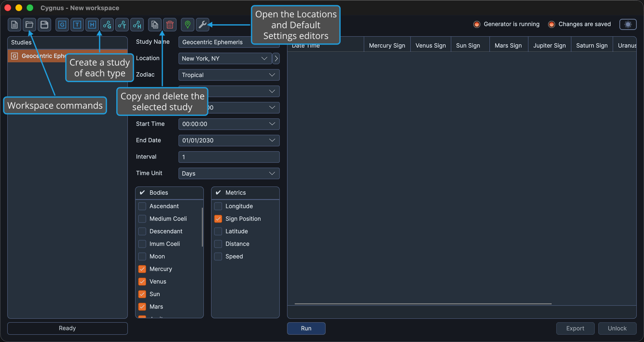Check the Distance metric
The image size is (644, 342).
click(218, 244)
